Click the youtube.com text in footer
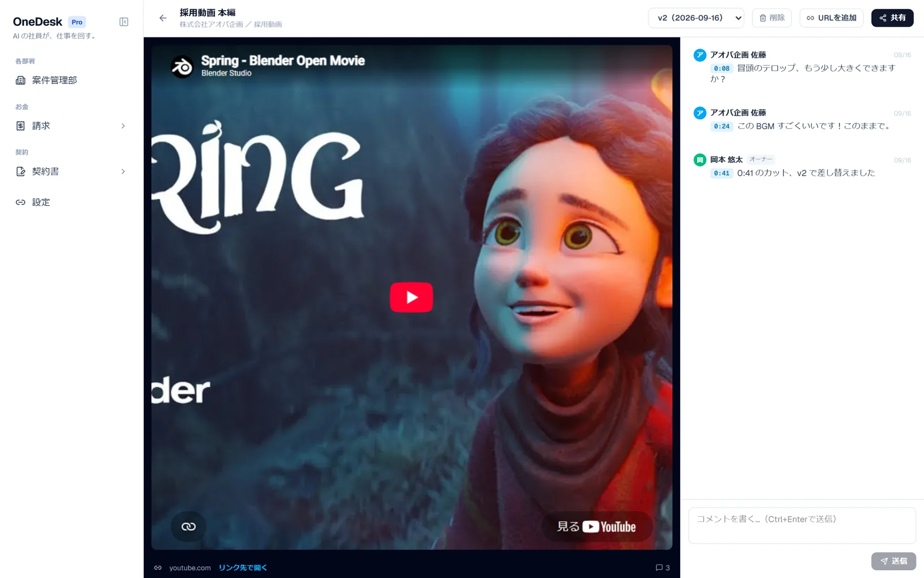This screenshot has width=924, height=578. [x=190, y=568]
